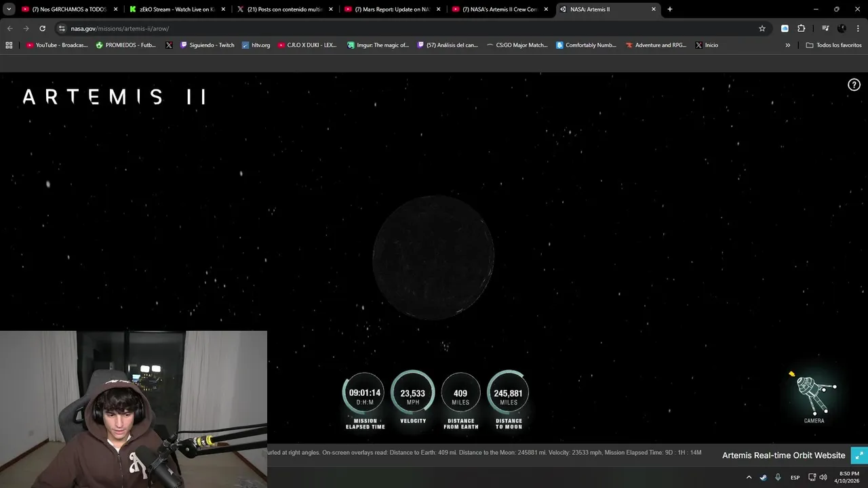Open the network tray icon

pos(812,477)
